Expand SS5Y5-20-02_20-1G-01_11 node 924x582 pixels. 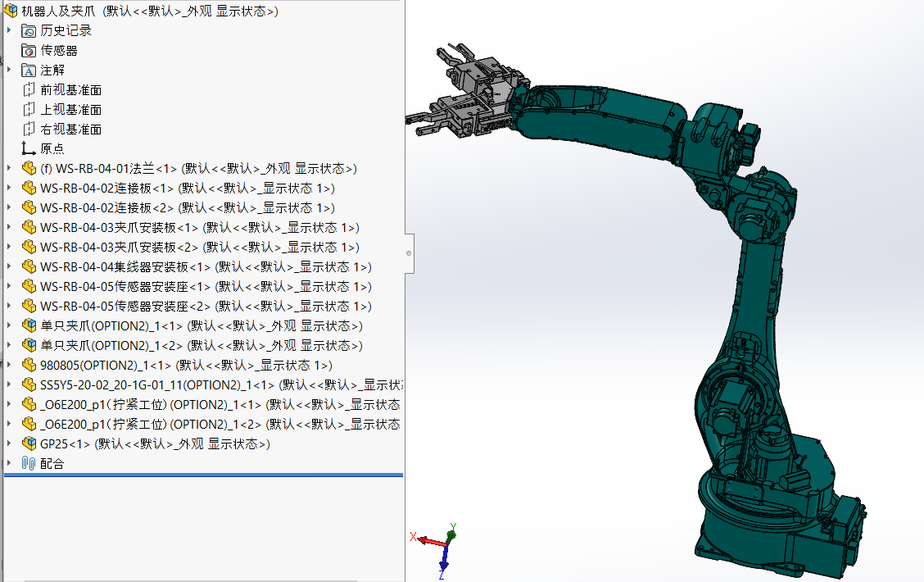[9, 384]
